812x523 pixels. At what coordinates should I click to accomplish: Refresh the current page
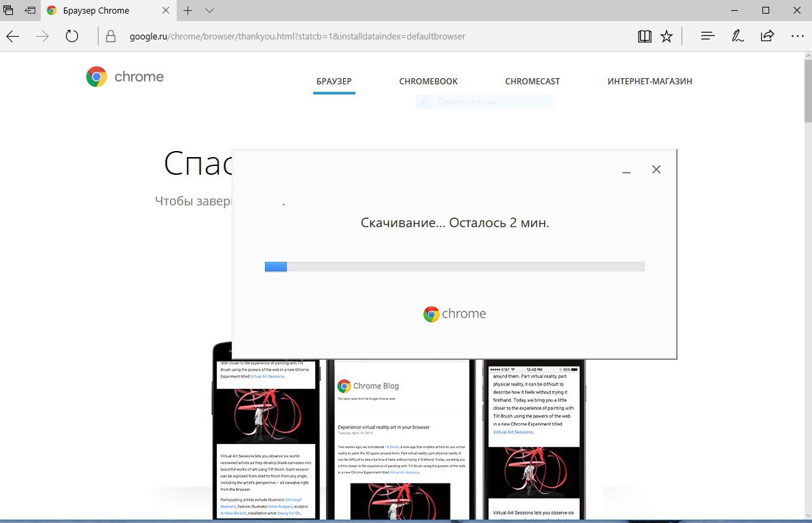pos(72,36)
